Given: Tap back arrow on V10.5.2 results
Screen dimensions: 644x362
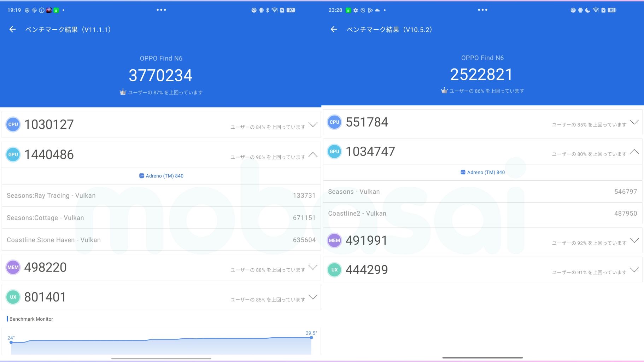Looking at the screenshot, I should 334,29.
